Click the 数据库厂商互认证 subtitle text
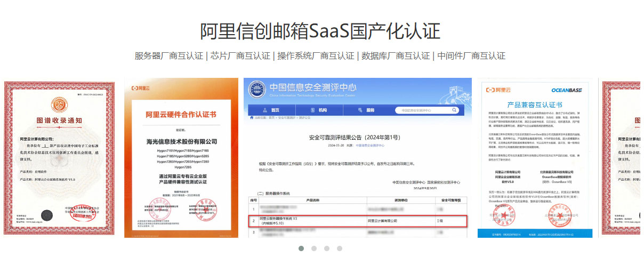The height and width of the screenshot is (265, 644). tap(396, 56)
